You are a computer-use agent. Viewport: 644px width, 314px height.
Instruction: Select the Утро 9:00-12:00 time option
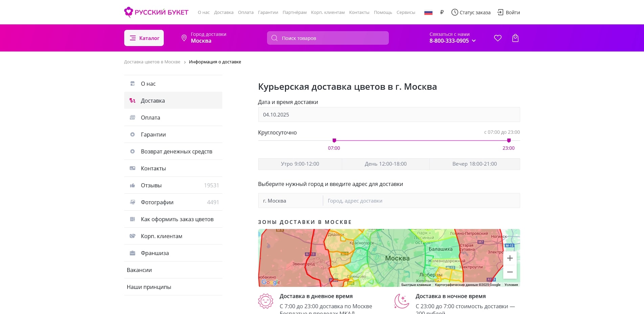[x=300, y=164]
